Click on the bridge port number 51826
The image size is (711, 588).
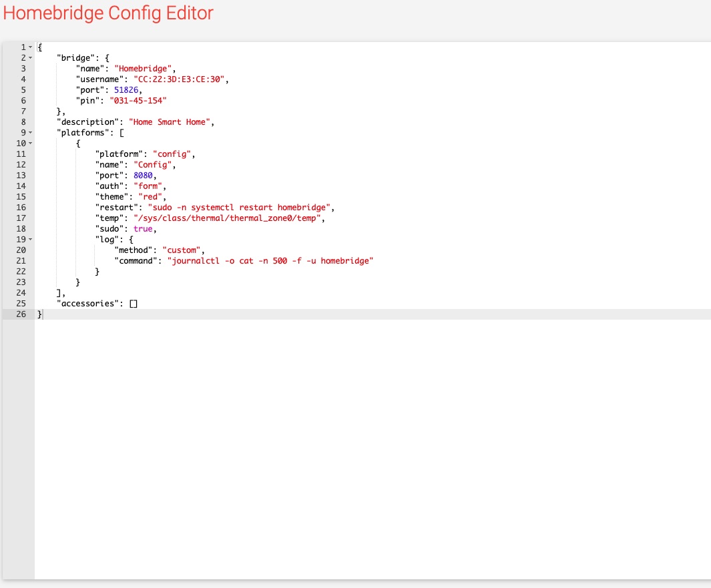[126, 90]
